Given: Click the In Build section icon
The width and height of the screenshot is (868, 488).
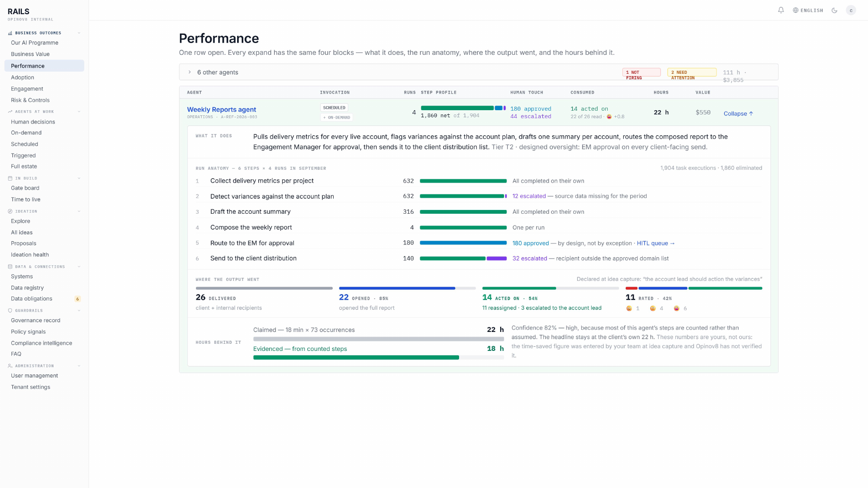Looking at the screenshot, I should (x=10, y=178).
